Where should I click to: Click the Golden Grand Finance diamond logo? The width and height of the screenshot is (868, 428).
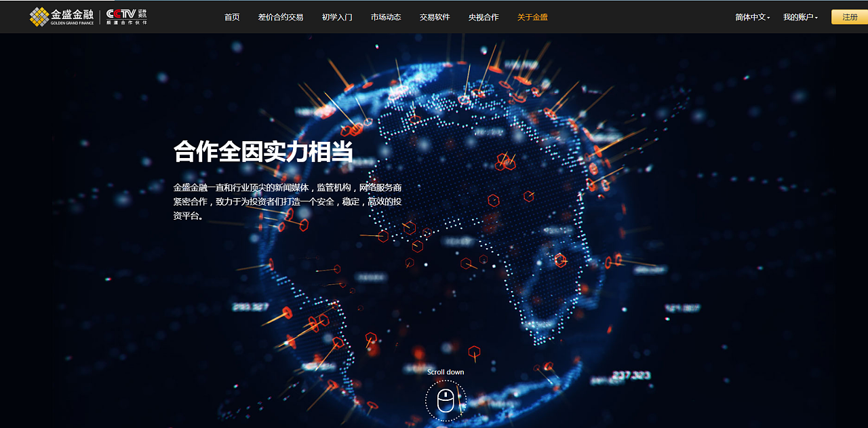click(39, 17)
